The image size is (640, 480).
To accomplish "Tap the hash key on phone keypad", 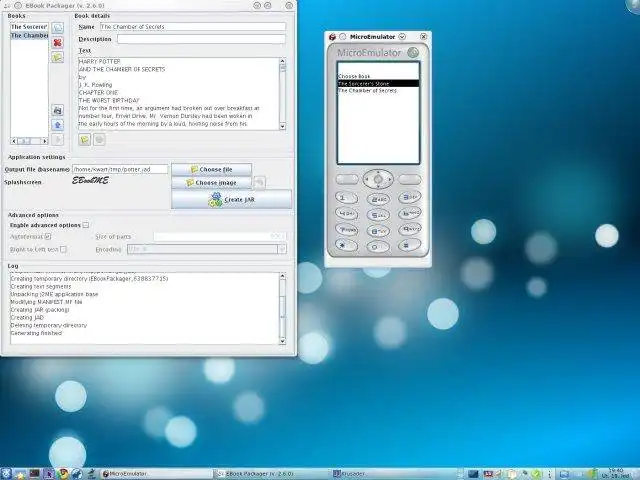I will click(409, 245).
